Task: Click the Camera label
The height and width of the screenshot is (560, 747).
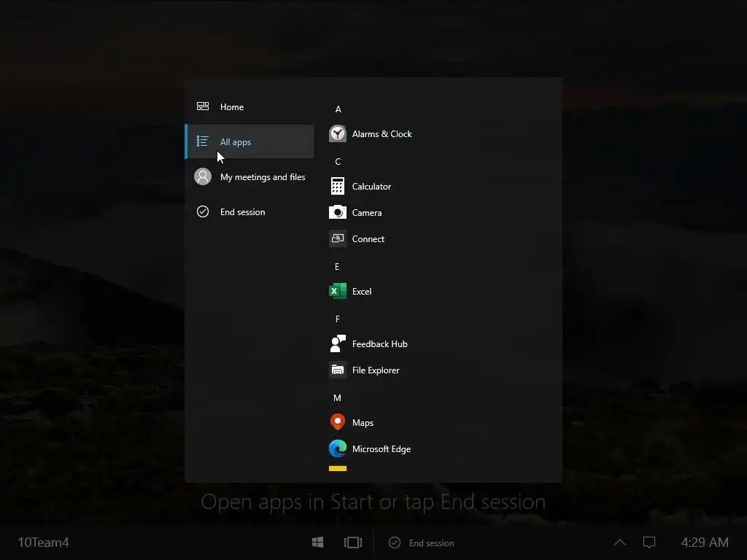Action: 367,212
